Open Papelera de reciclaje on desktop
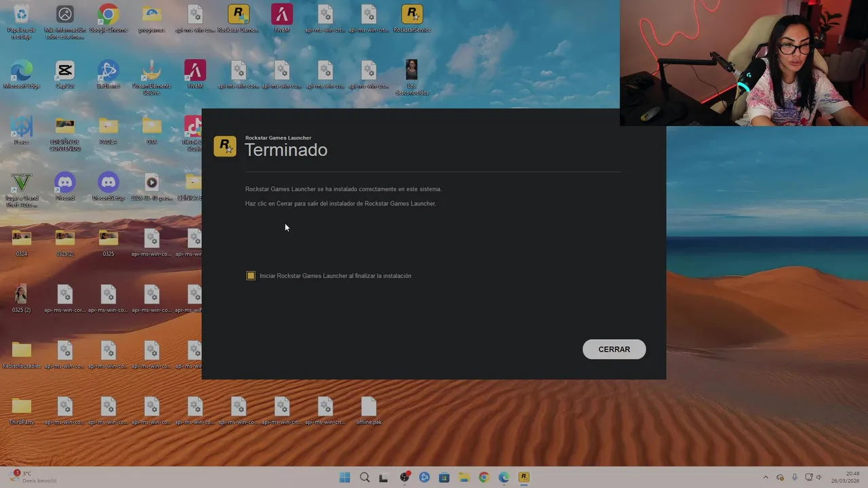Viewport: 868px width, 488px height. 22,22
